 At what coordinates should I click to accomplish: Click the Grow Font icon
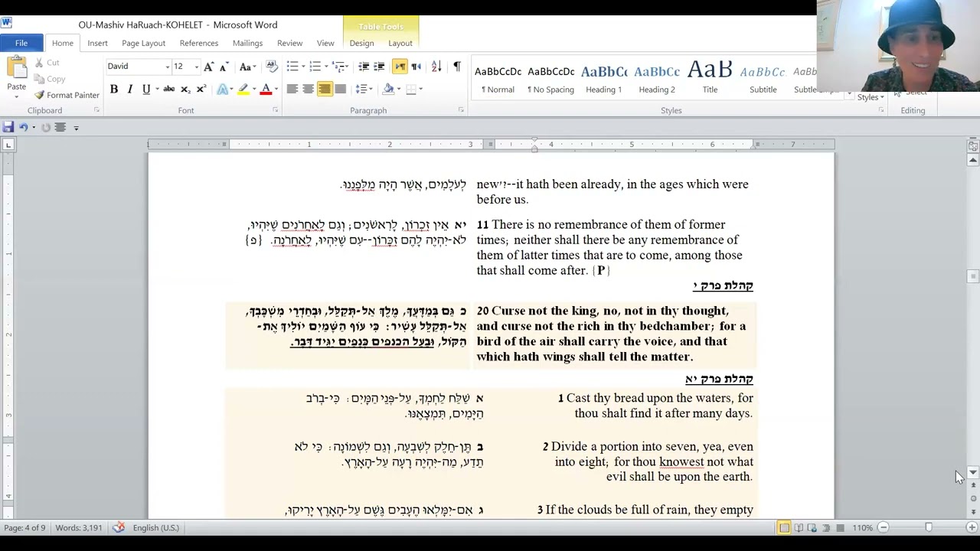tap(208, 67)
